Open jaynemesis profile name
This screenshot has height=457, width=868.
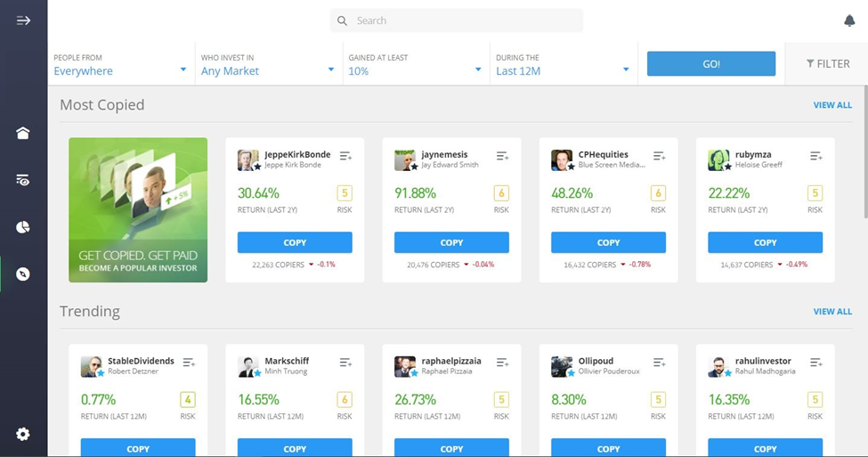pyautogui.click(x=444, y=154)
